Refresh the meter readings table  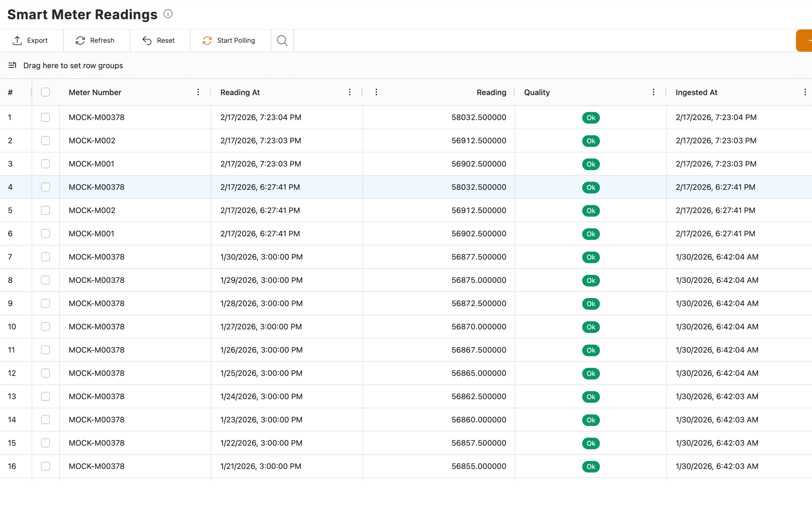(x=95, y=41)
